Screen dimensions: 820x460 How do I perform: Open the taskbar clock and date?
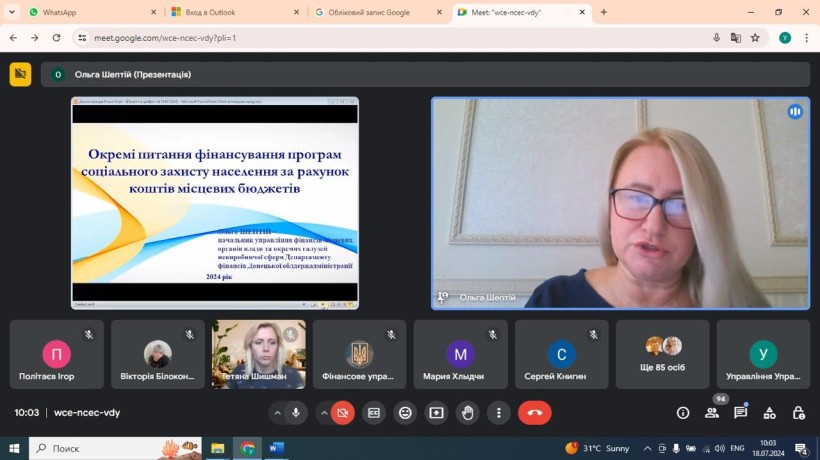coord(768,448)
